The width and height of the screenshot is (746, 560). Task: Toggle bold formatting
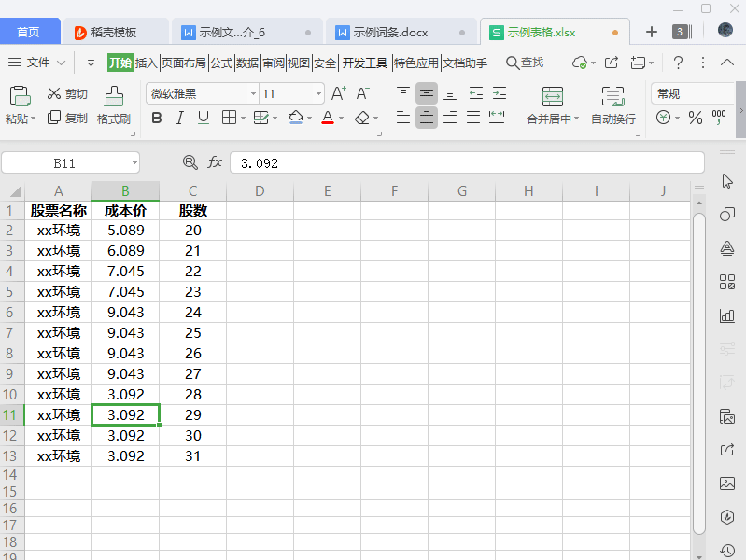coord(157,119)
